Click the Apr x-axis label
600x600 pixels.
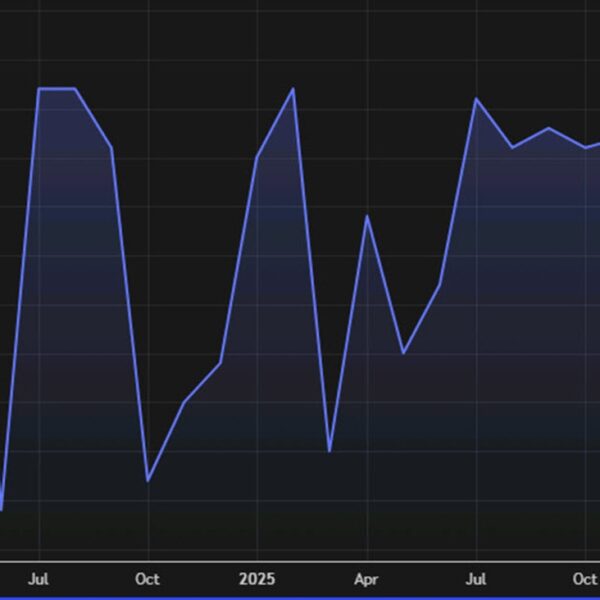pyautogui.click(x=367, y=578)
